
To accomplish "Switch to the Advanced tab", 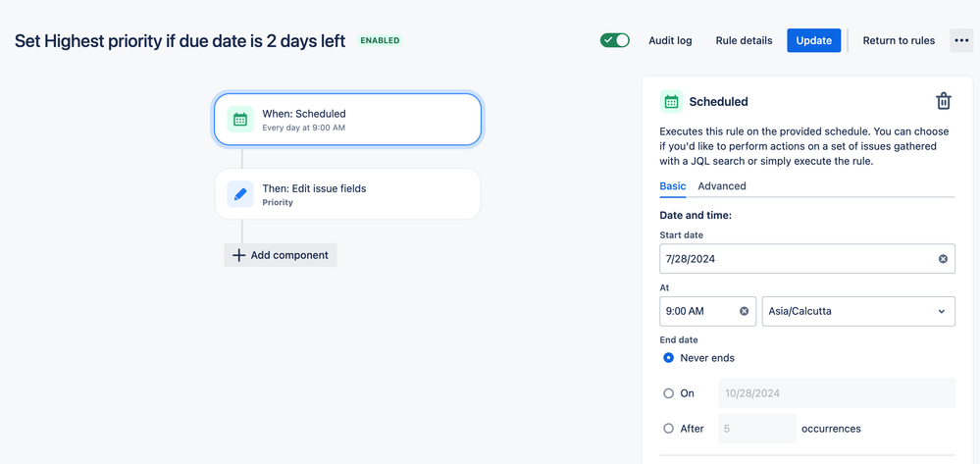I will (x=722, y=185).
